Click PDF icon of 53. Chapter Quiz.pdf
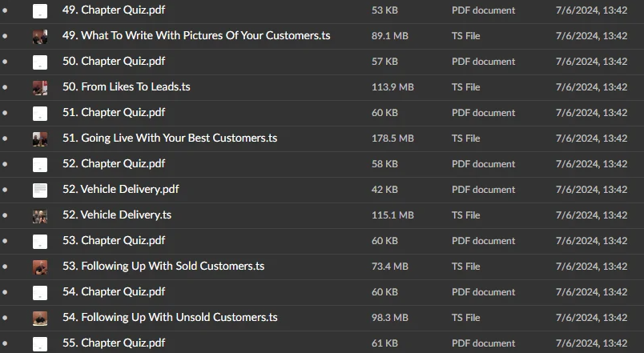644x353 pixels. [x=40, y=241]
